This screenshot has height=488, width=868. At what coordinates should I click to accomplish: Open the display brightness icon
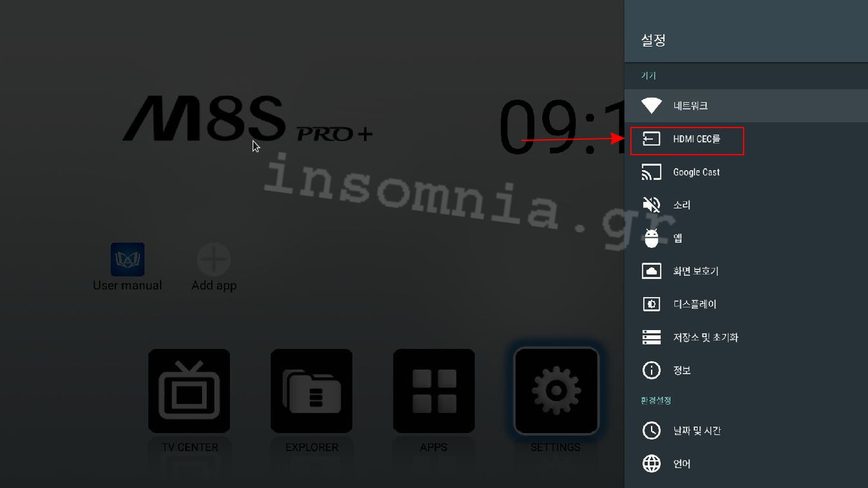click(651, 304)
